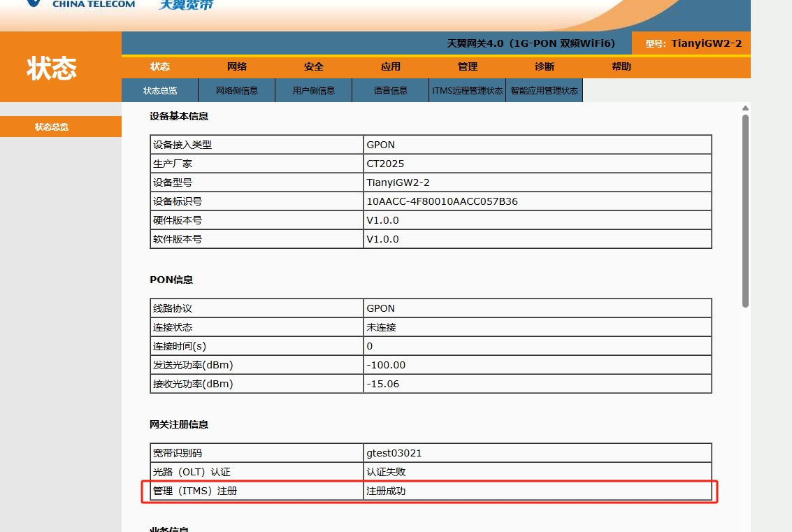Click the 软件版本号 label cell
Image resolution: width=792 pixels, height=532 pixels.
257,239
